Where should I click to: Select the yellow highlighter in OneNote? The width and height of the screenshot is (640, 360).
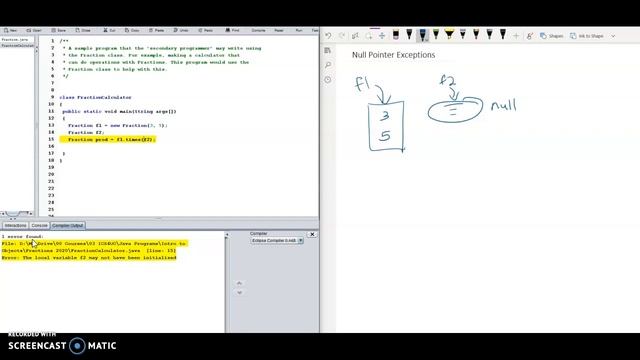pyautogui.click(x=449, y=35)
